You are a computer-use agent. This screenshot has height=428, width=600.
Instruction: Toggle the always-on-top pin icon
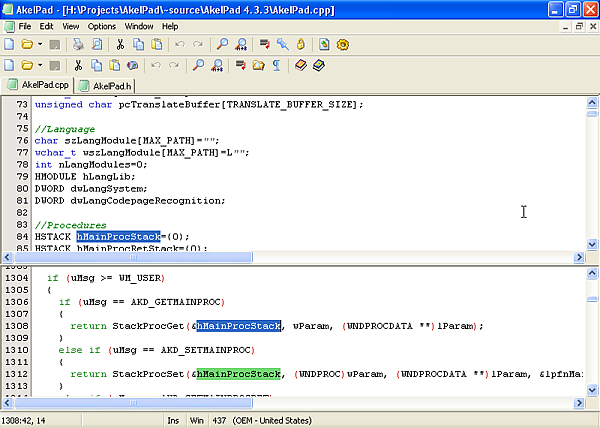[283, 44]
